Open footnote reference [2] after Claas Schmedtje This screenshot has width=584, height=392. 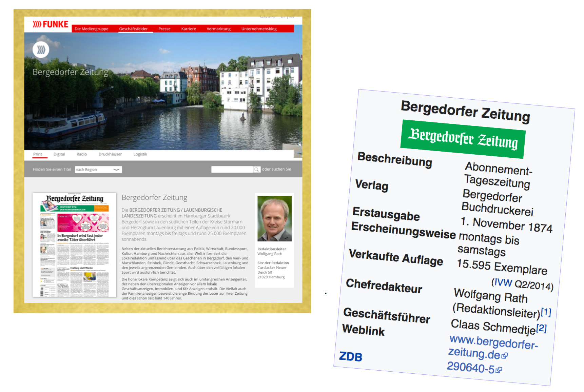[542, 328]
